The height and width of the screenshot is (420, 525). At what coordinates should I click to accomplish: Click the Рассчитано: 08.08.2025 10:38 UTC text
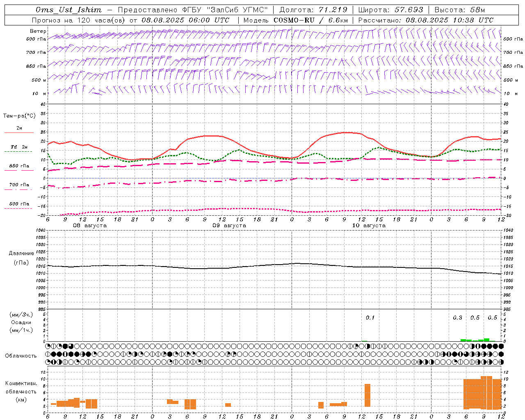(426, 20)
